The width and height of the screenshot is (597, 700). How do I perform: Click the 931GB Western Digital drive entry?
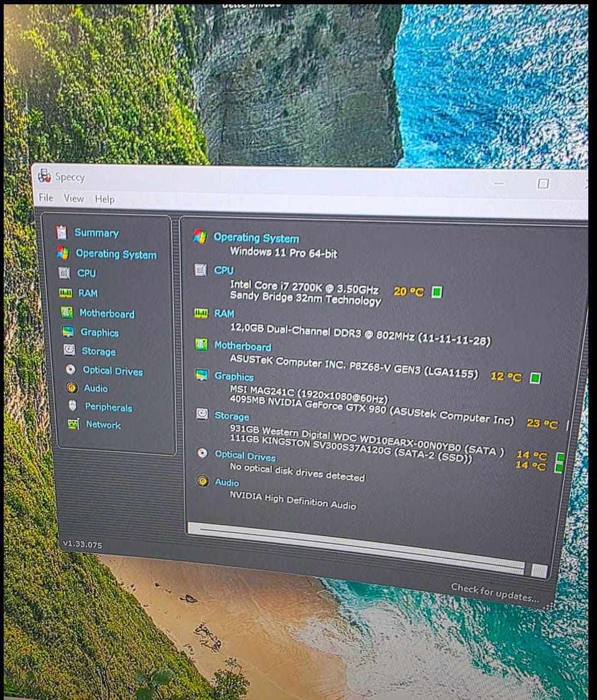367,441
